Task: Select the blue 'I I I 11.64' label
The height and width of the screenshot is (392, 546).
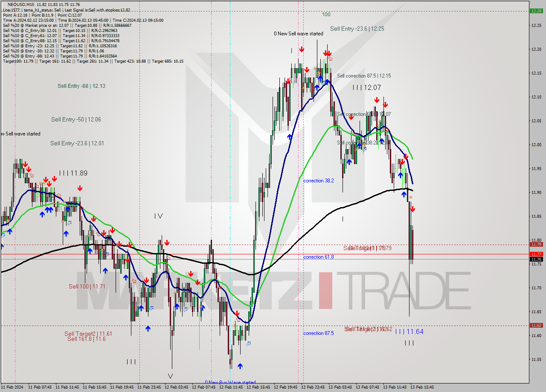Action: pos(409,331)
